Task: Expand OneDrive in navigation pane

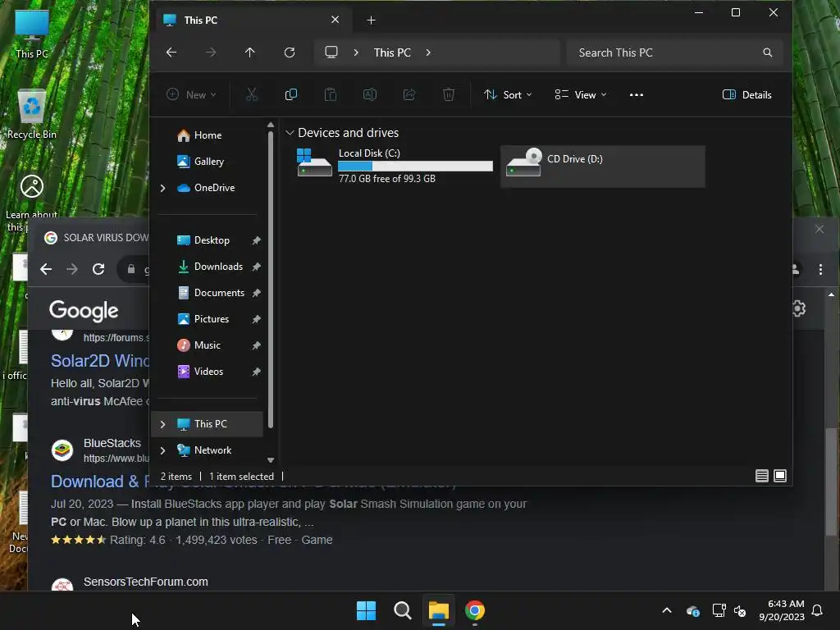Action: click(x=163, y=188)
